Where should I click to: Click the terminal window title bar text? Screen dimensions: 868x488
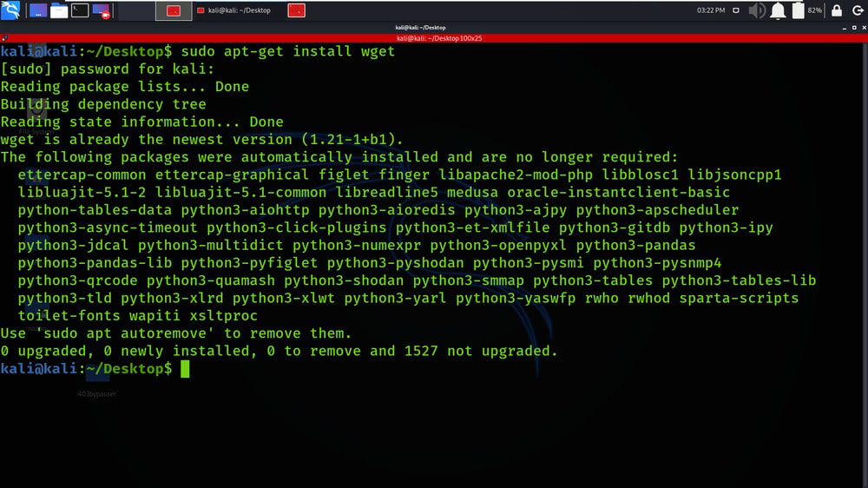[x=420, y=27]
